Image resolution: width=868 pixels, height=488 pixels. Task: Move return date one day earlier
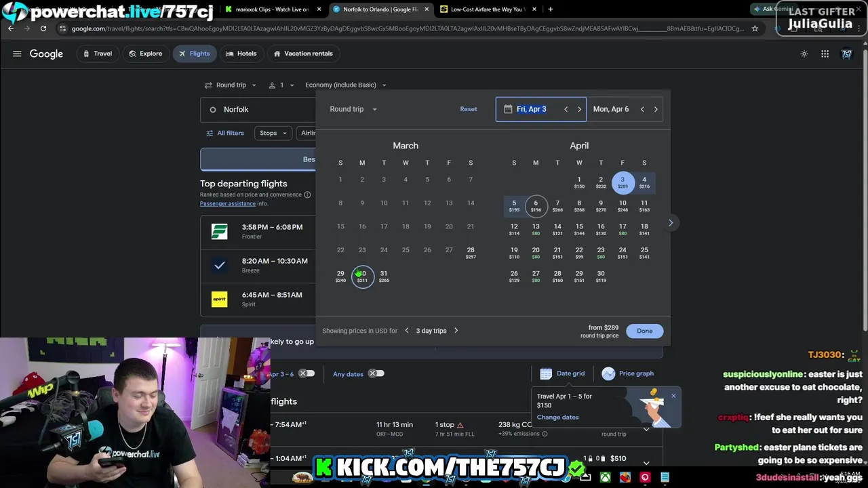coord(642,109)
